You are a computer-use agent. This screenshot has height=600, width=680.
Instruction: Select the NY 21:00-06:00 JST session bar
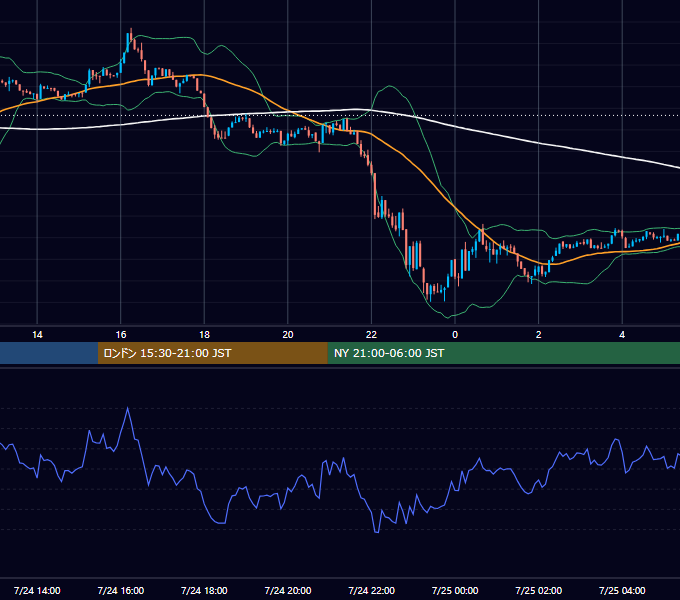pos(503,353)
